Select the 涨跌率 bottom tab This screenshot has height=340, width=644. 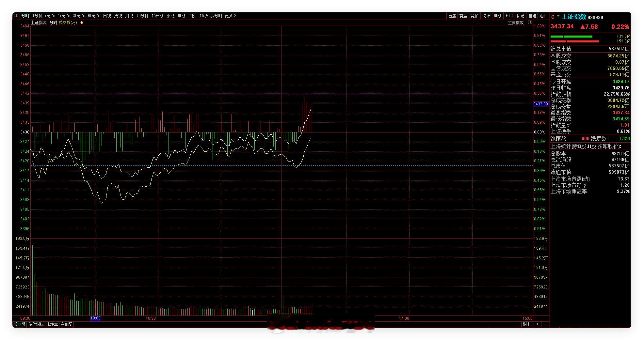(x=52, y=324)
